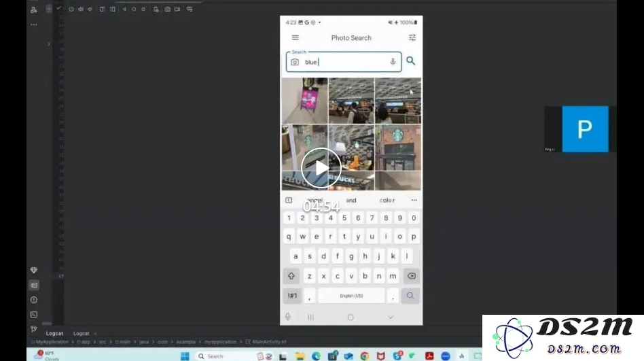
Task: Tap the 'q' key on keyboard
Action: pyautogui.click(x=289, y=237)
